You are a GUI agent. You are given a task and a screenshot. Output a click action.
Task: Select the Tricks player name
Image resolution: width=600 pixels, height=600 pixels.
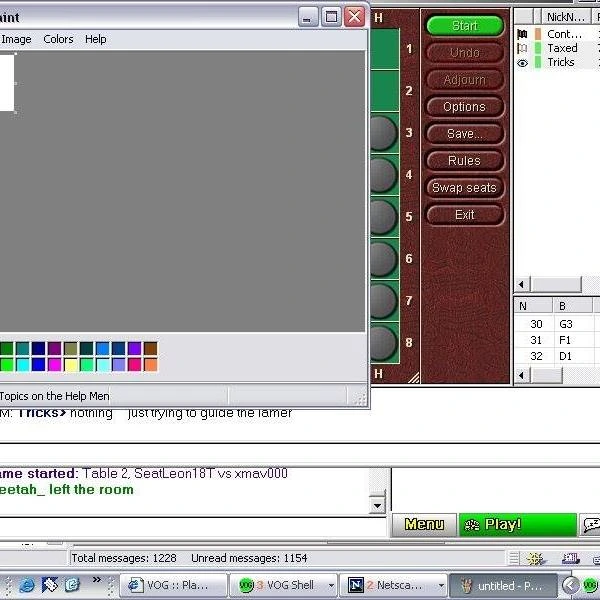pos(561,62)
